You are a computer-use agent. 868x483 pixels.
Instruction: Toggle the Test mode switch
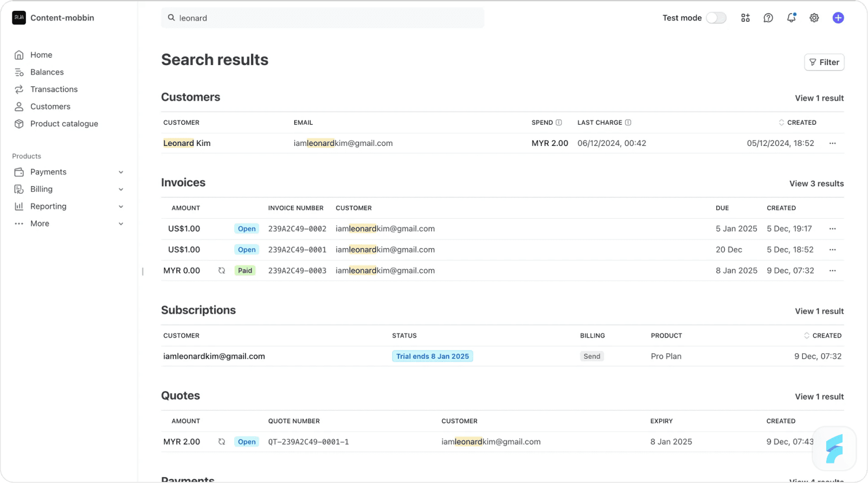[x=716, y=18]
